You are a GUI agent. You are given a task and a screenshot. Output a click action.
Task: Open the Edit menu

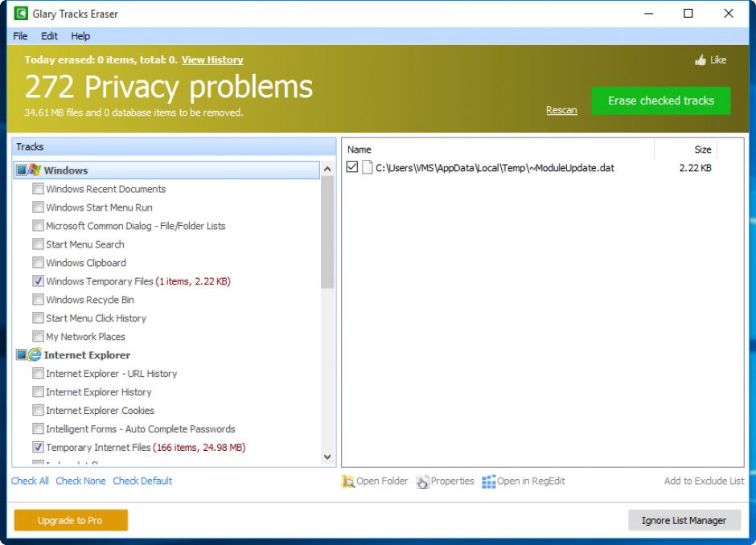[x=49, y=36]
